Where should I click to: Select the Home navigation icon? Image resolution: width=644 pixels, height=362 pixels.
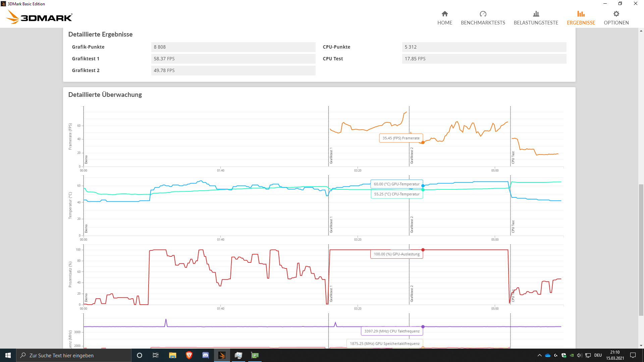[x=445, y=14]
